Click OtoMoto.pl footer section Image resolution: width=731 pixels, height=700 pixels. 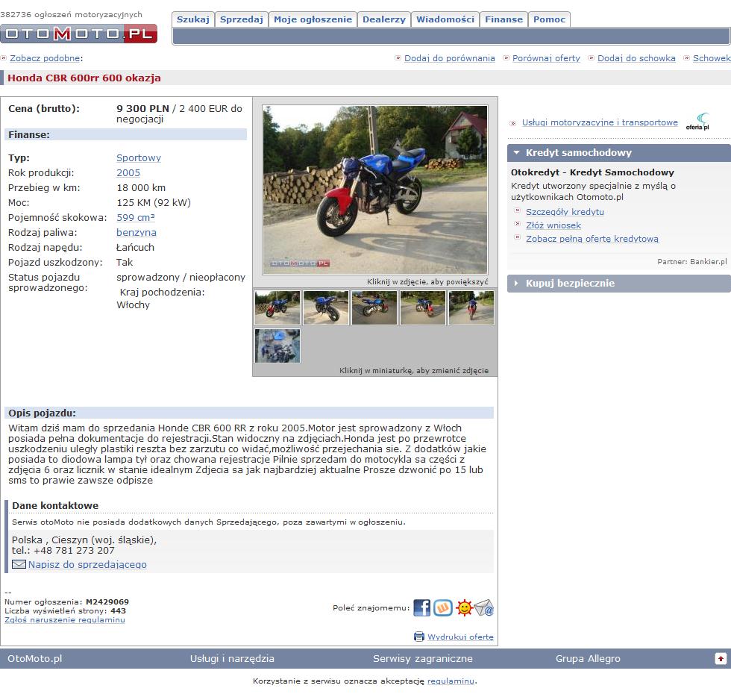click(x=34, y=658)
